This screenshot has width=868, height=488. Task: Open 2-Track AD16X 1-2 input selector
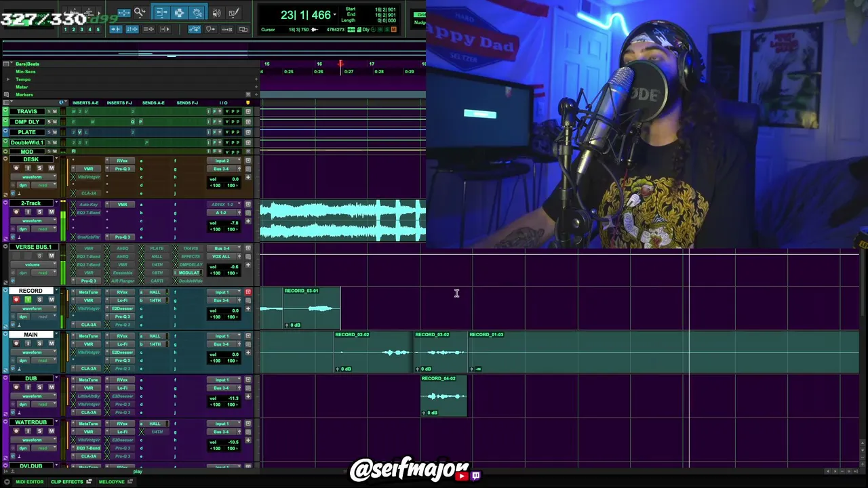(224, 205)
